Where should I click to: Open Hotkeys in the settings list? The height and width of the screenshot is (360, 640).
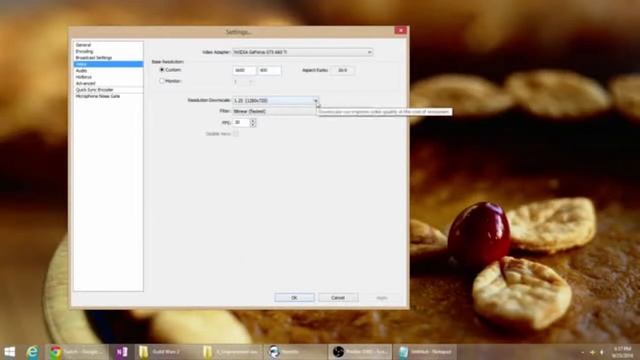point(84,77)
